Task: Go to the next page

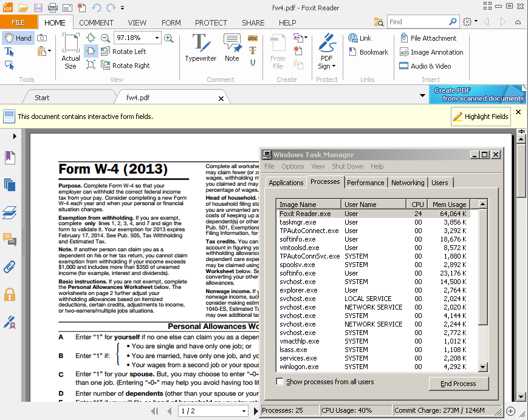Action: coord(256,411)
